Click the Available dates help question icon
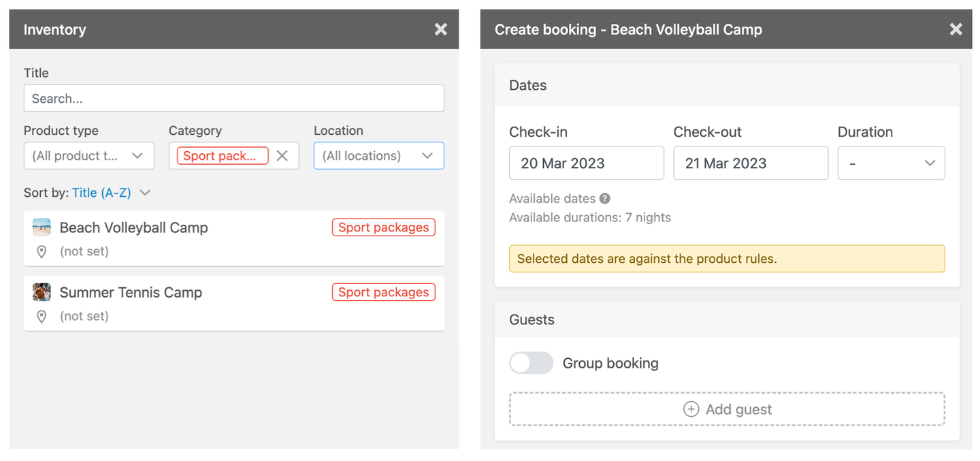Viewport: 980px width, 461px height. tap(605, 199)
